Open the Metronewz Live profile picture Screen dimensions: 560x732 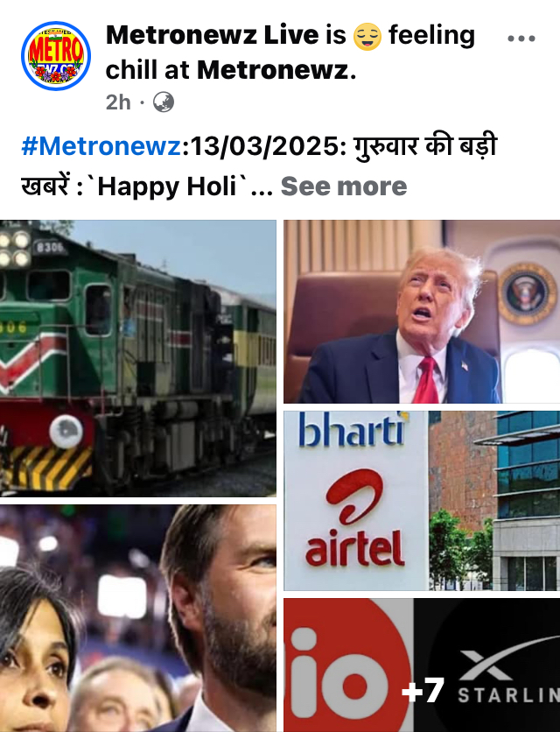pos(56,56)
